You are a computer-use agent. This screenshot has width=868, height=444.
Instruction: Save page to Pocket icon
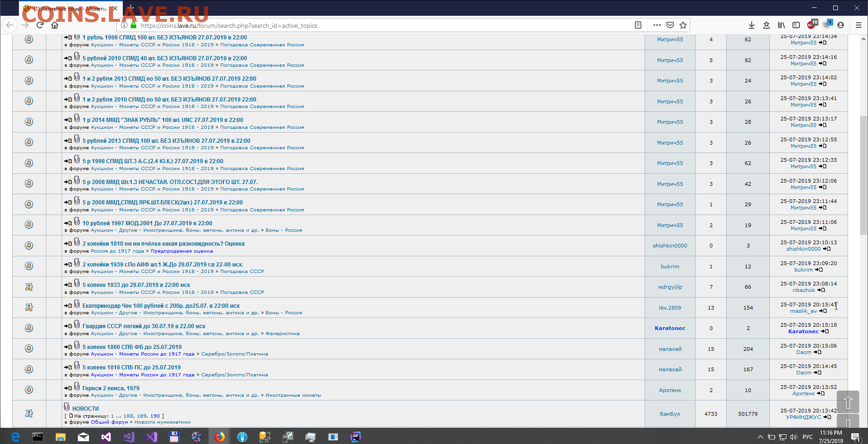tap(670, 25)
